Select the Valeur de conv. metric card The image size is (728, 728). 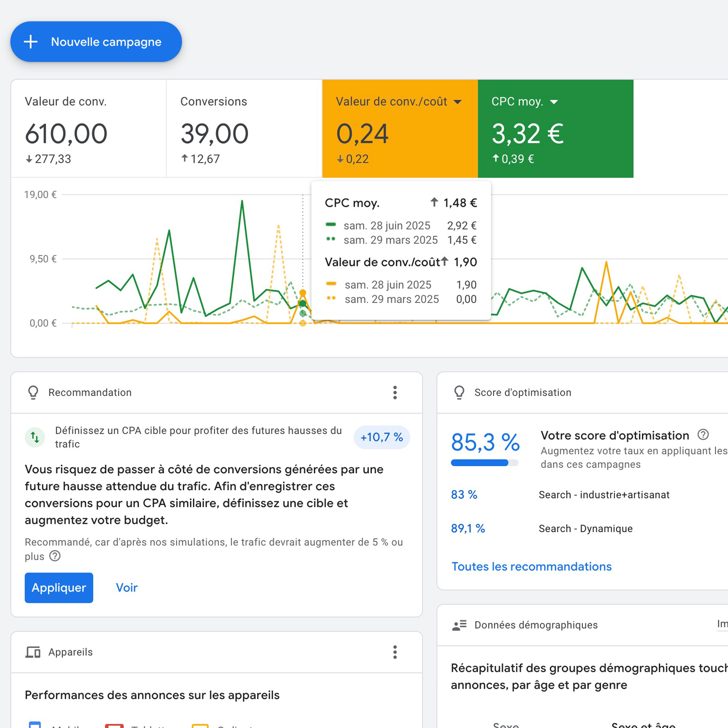coord(89,129)
